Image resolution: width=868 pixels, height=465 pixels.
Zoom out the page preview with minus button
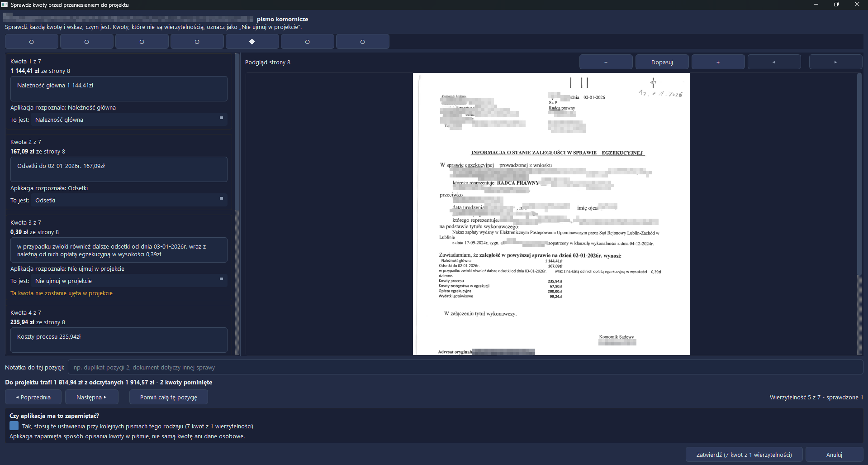click(x=606, y=62)
